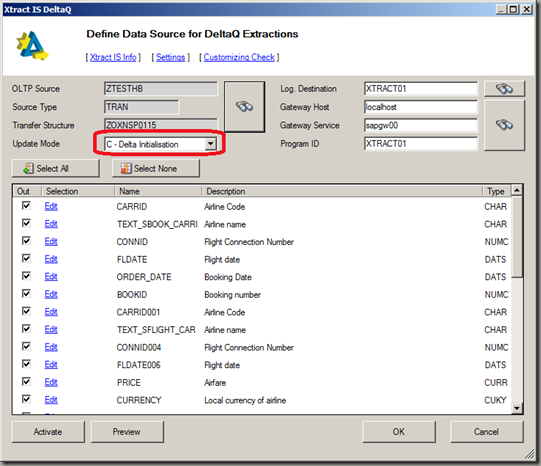The image size is (541, 466).
Task: Open the Xtract IS Info link
Action: (113, 57)
